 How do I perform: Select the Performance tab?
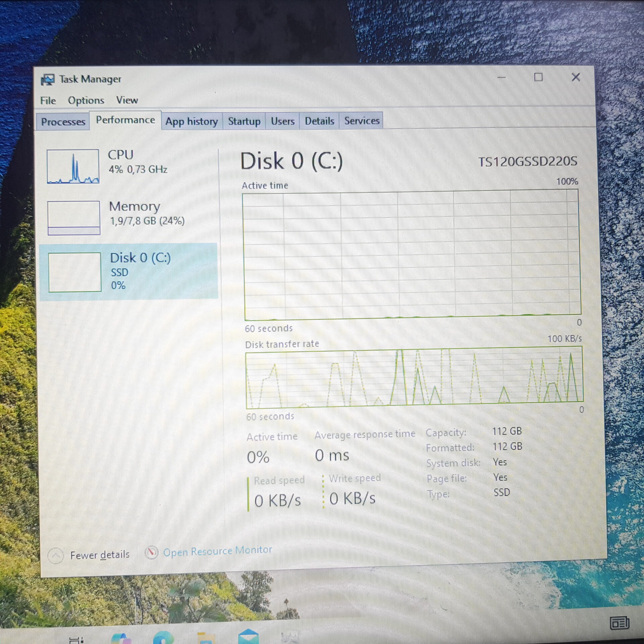pos(125,120)
